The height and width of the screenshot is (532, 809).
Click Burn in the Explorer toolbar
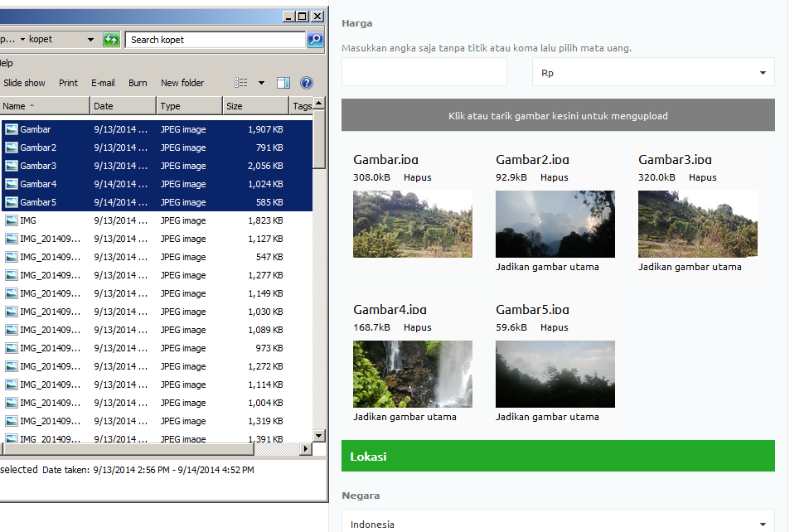pyautogui.click(x=138, y=83)
